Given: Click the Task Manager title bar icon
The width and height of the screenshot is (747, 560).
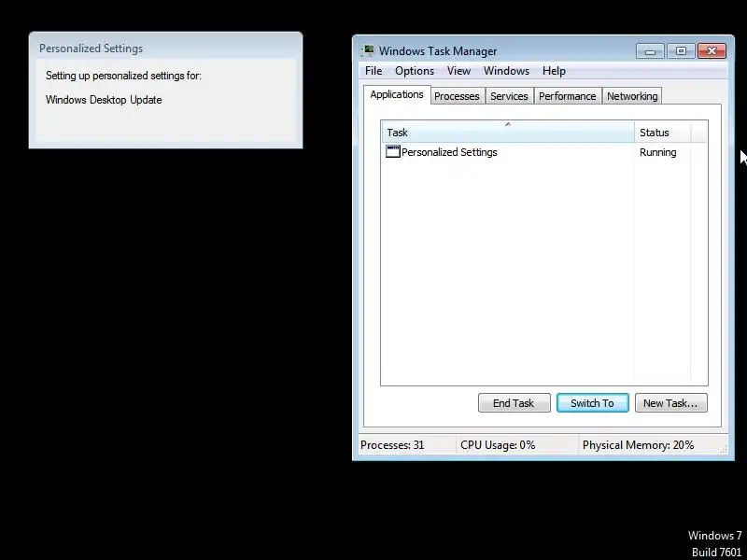Looking at the screenshot, I should point(368,50).
